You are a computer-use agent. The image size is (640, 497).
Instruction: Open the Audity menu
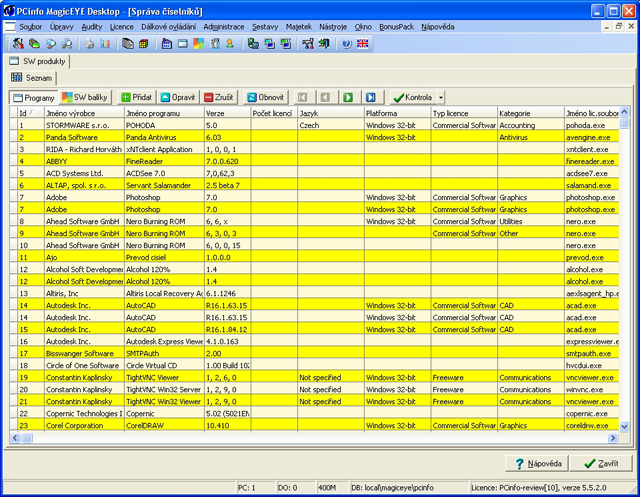[92, 27]
